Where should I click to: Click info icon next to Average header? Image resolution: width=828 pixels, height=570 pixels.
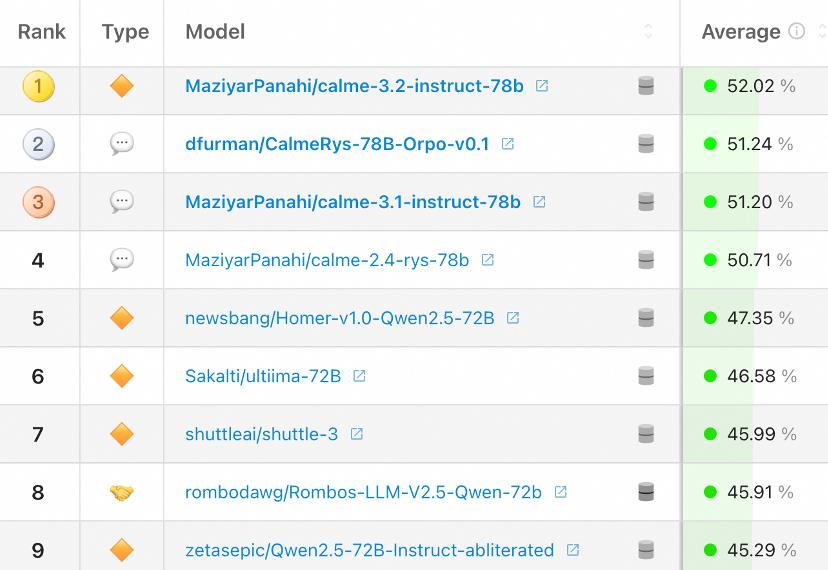point(796,31)
